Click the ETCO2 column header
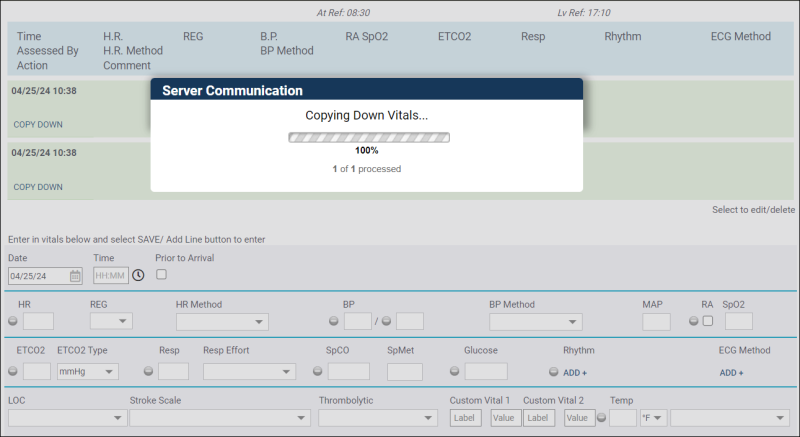The image size is (800, 437). click(454, 36)
